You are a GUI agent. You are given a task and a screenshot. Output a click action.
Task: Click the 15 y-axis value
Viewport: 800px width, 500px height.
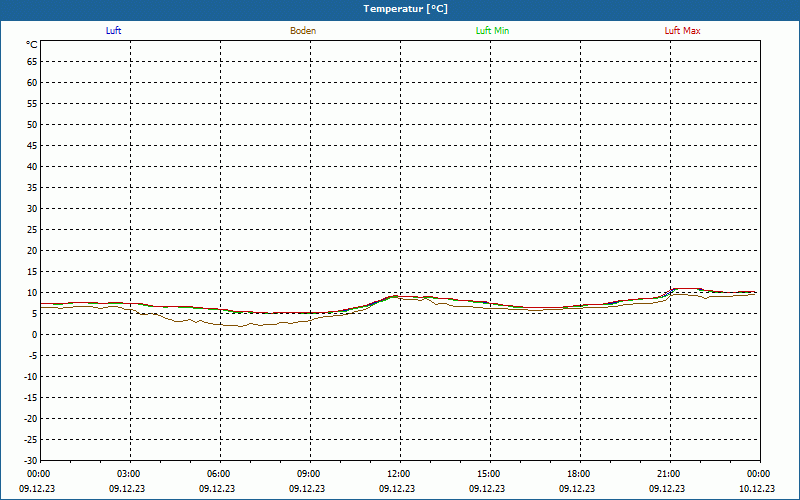(32, 272)
